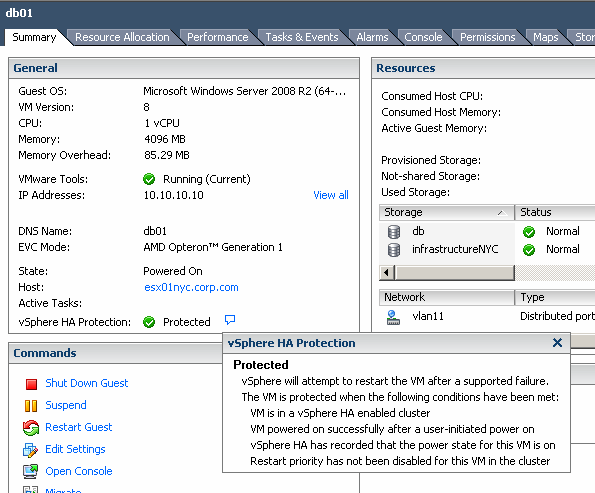Click the EVC Mode value AMD Opteron Generation 1
595x493 pixels.
point(213,247)
